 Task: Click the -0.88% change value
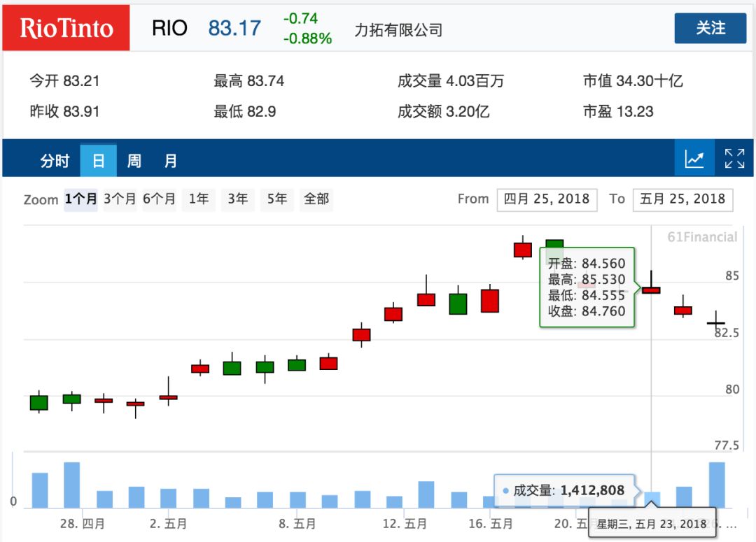(307, 38)
